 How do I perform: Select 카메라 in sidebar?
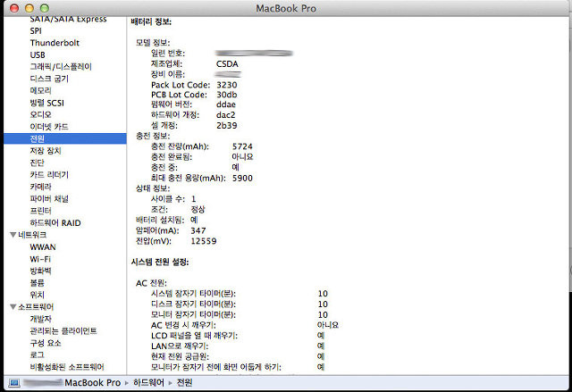[40, 187]
